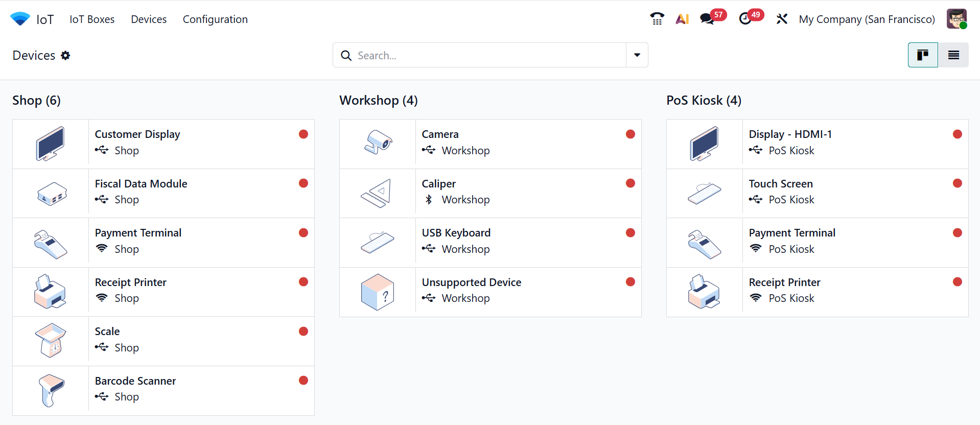This screenshot has height=425, width=980.
Task: Expand the search options dropdown arrow
Action: click(637, 55)
